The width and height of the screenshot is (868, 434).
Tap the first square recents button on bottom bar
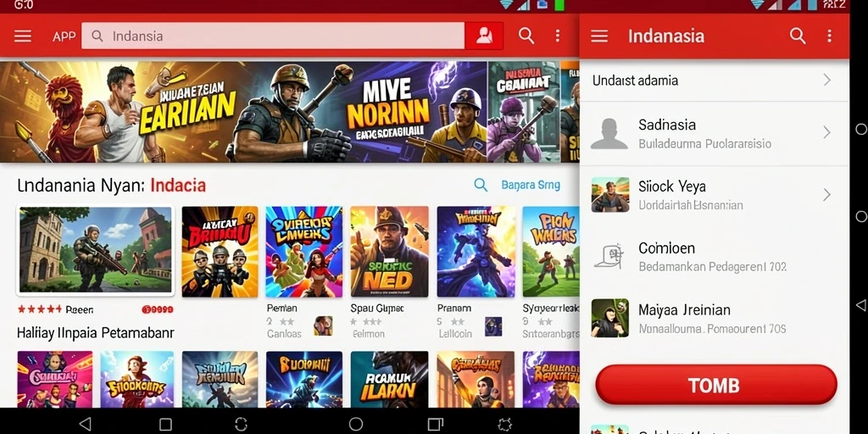165,425
